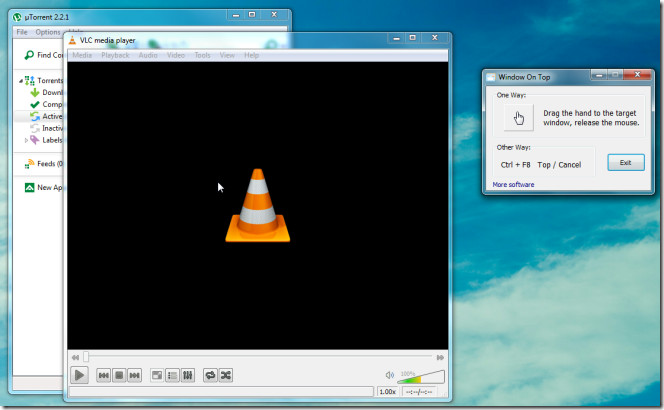Close the VLC media player window

pyautogui.click(x=434, y=38)
